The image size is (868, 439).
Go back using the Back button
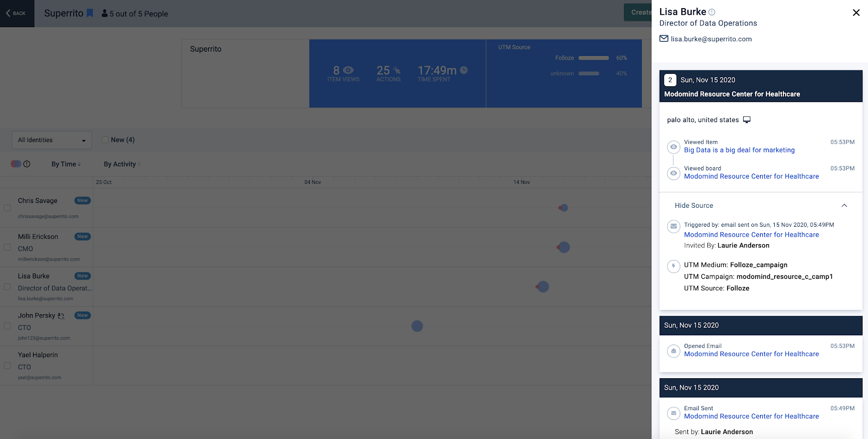point(17,14)
